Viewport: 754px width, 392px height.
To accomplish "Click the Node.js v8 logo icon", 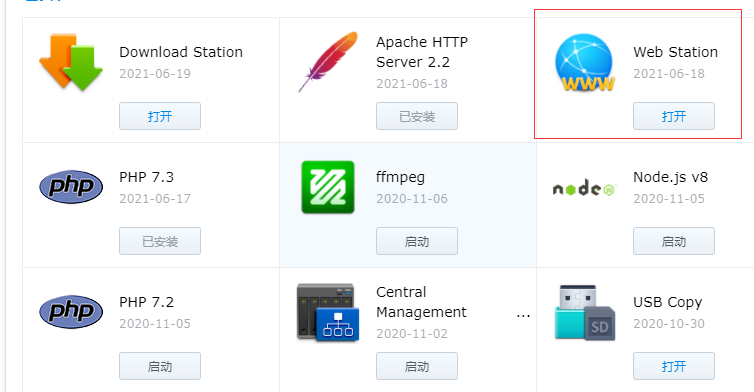I will tap(584, 188).
